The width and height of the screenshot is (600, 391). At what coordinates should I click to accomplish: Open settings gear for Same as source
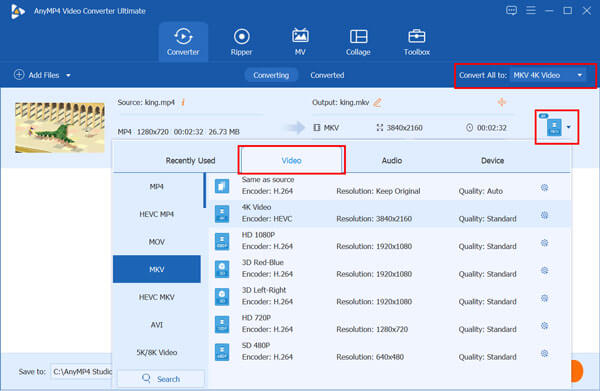[545, 187]
